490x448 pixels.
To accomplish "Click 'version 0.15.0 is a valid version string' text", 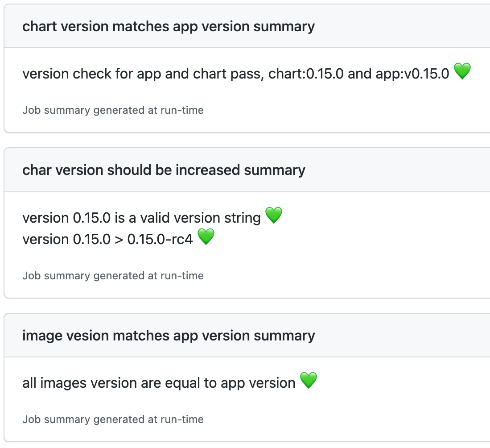I will pyautogui.click(x=142, y=218).
